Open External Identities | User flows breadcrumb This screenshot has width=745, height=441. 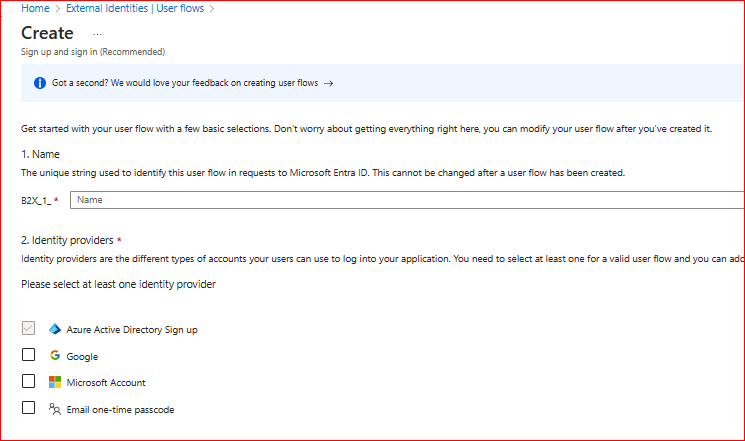click(135, 9)
